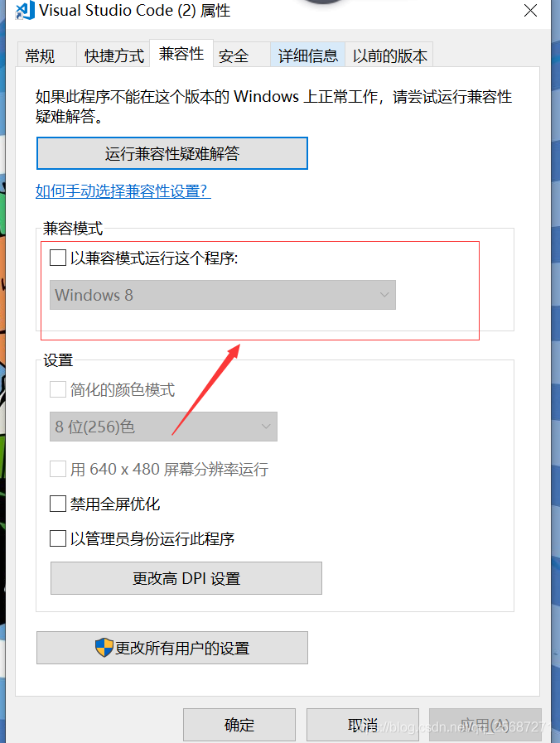Cancel the dialog with 取消
Viewport: 560px width, 743px height.
(363, 725)
